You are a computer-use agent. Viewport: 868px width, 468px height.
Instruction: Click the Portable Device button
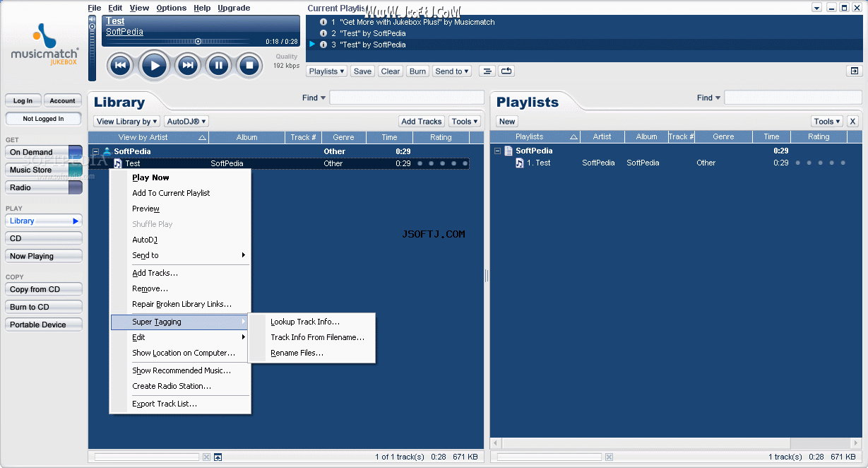(44, 324)
